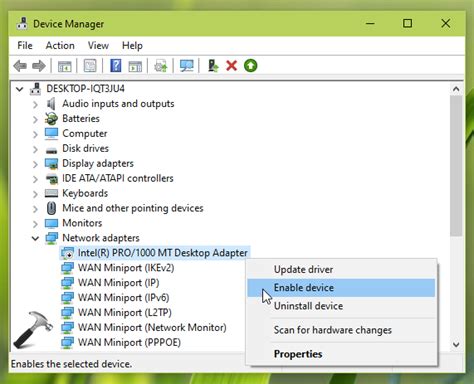Expand the Computer chevron
The height and width of the screenshot is (384, 474).
click(x=35, y=134)
